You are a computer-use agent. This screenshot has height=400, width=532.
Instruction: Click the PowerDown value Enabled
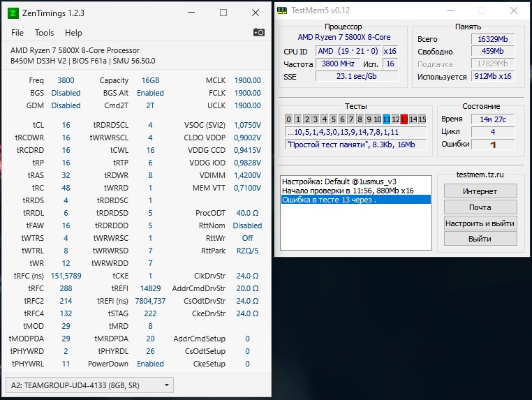tap(150, 364)
